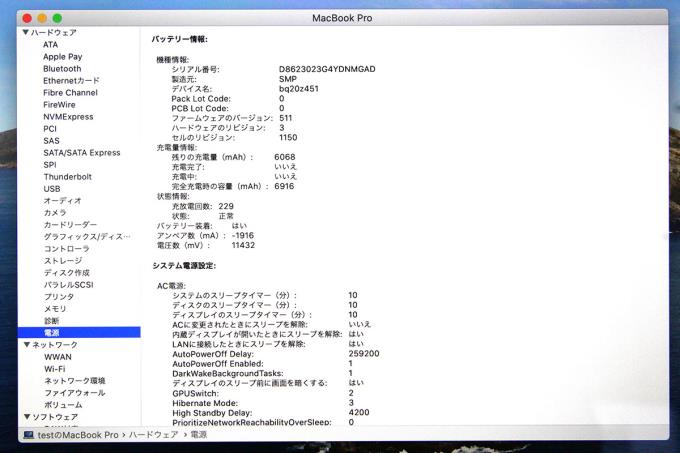Select ディスク作成 in the sidebar

[x=66, y=273]
